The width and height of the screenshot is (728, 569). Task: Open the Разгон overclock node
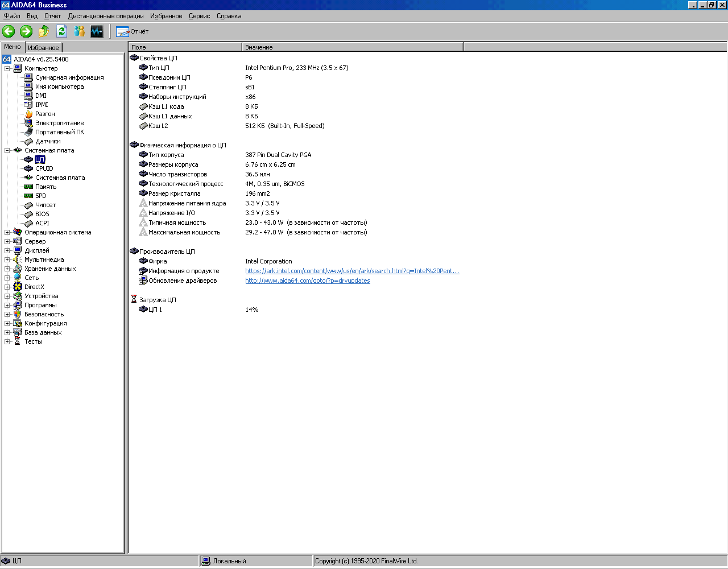45,114
